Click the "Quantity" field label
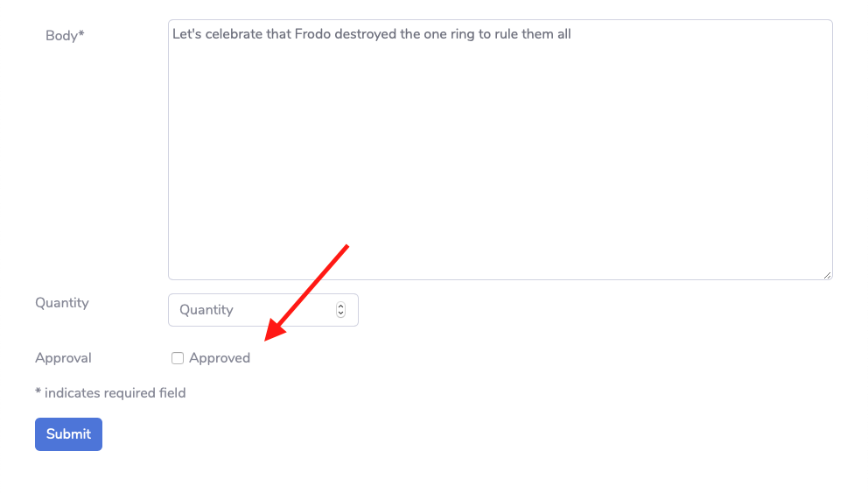868x493 pixels. pyautogui.click(x=62, y=303)
